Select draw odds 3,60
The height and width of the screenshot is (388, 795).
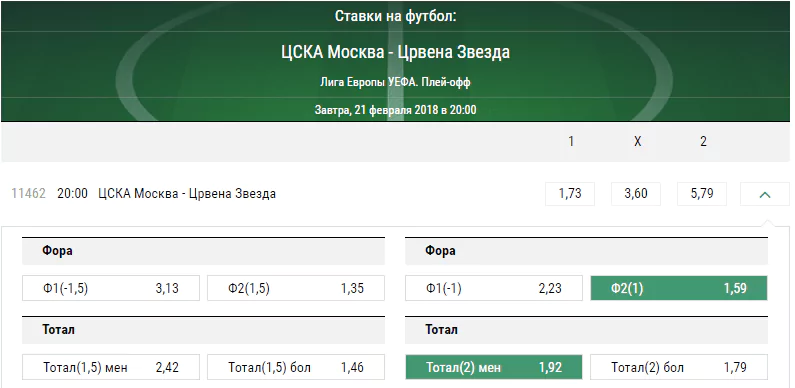pyautogui.click(x=636, y=194)
